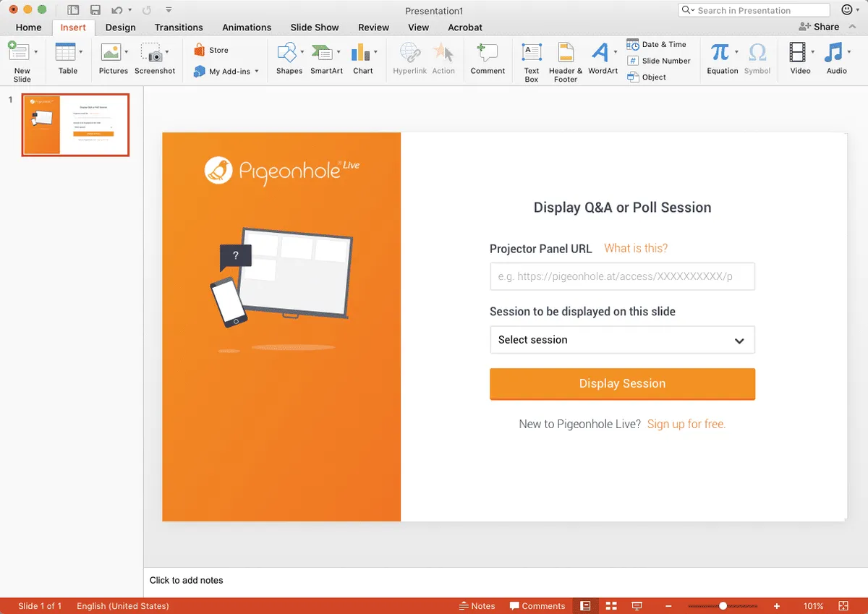Image resolution: width=868 pixels, height=614 pixels.
Task: Start Slide Show from status bar
Action: tap(637, 606)
